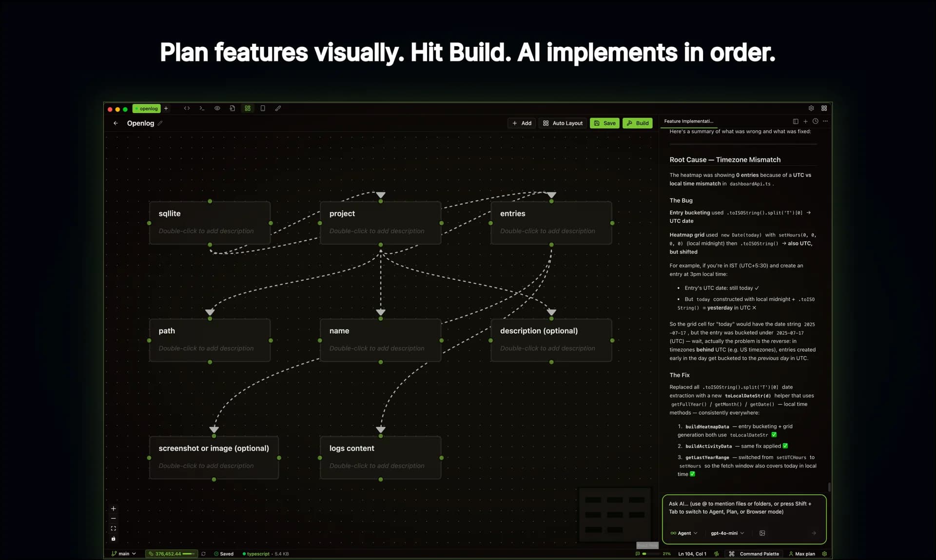This screenshot has width=936, height=560.
Task: Toggle fullscreen fit on the canvas controls
Action: tap(113, 528)
